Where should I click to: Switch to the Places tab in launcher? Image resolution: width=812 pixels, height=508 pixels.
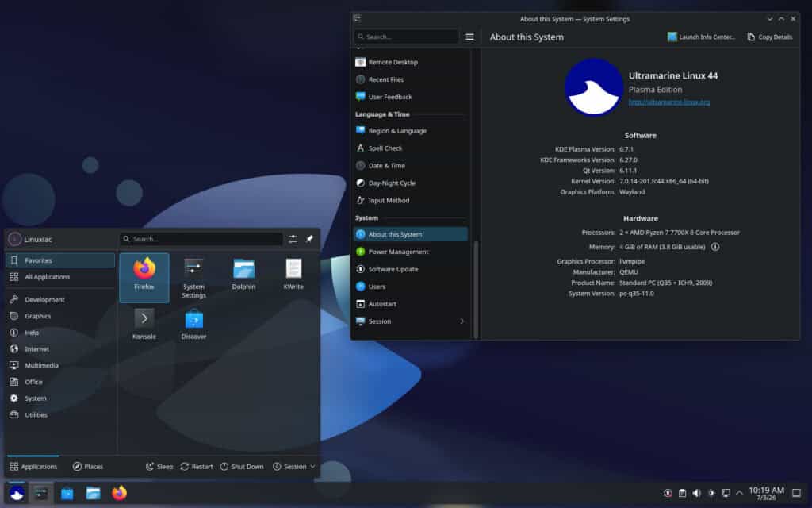(88, 467)
